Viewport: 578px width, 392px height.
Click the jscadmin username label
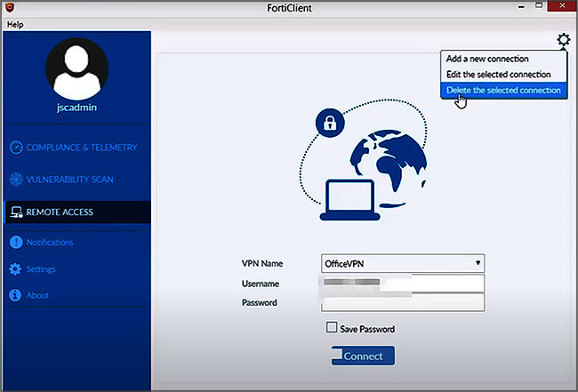76,108
